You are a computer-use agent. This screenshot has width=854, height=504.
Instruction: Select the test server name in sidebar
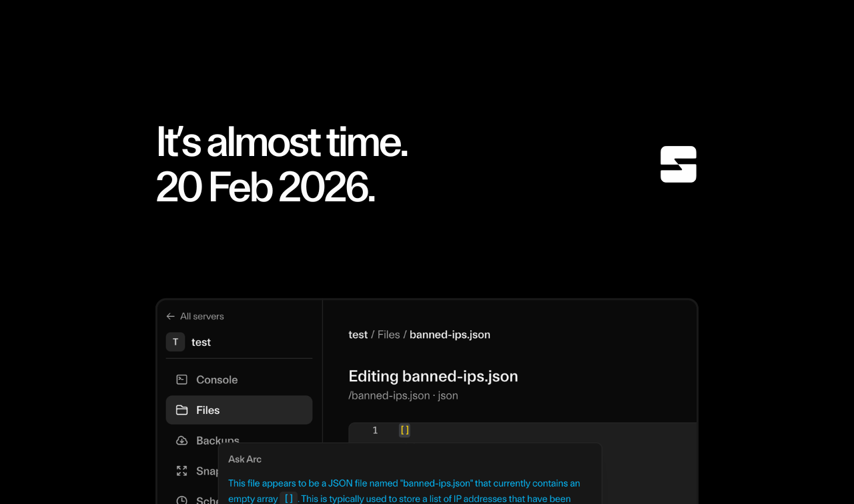point(201,342)
